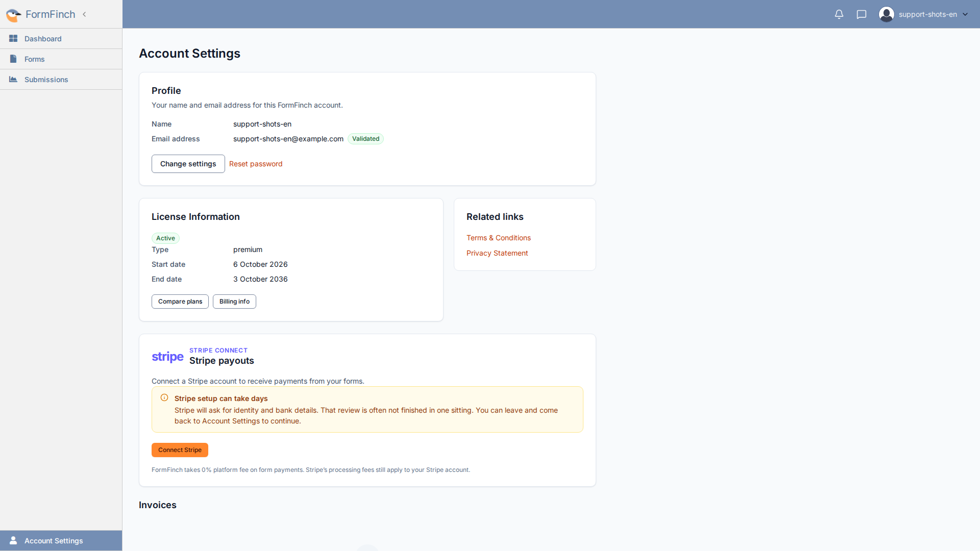This screenshot has width=980, height=551.
Task: Click the Validated email badge
Action: point(365,139)
